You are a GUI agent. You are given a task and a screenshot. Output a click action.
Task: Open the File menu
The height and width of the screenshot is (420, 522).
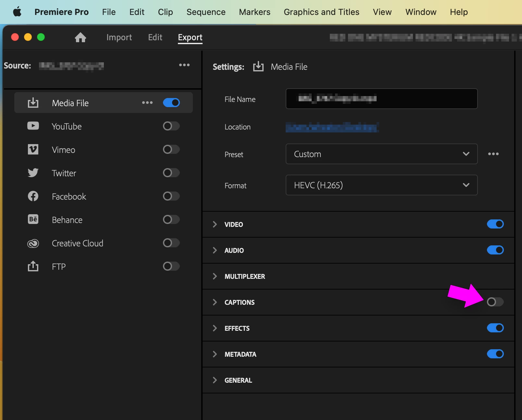[109, 12]
